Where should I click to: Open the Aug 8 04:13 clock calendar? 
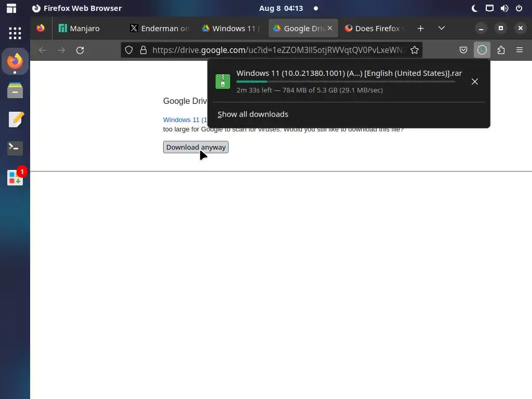click(x=281, y=8)
